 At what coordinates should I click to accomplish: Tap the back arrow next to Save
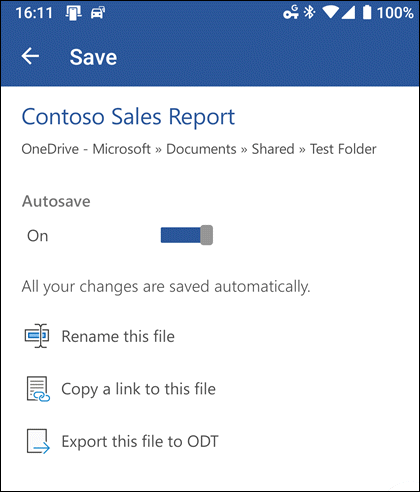point(30,56)
